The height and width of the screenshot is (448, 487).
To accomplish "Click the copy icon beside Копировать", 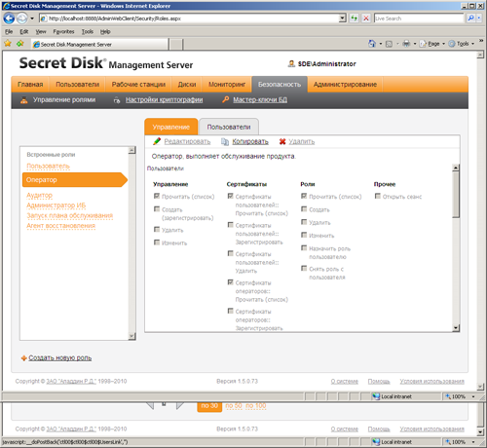I will pyautogui.click(x=225, y=141).
